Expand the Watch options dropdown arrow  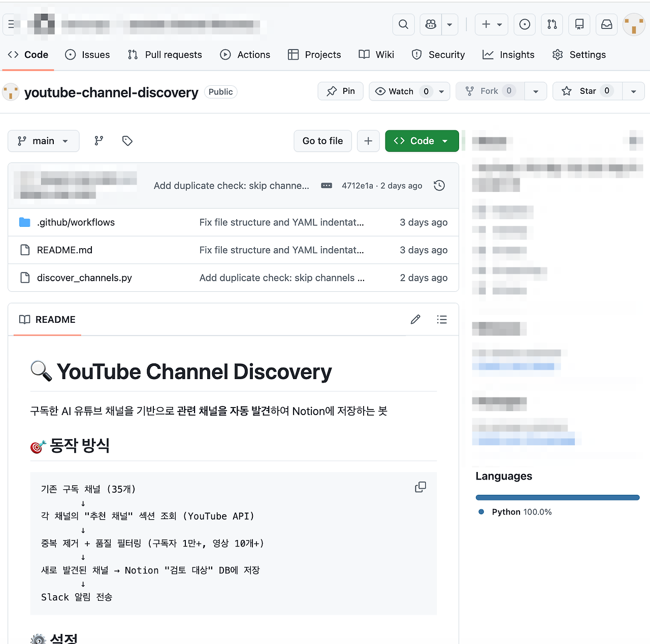coord(441,91)
